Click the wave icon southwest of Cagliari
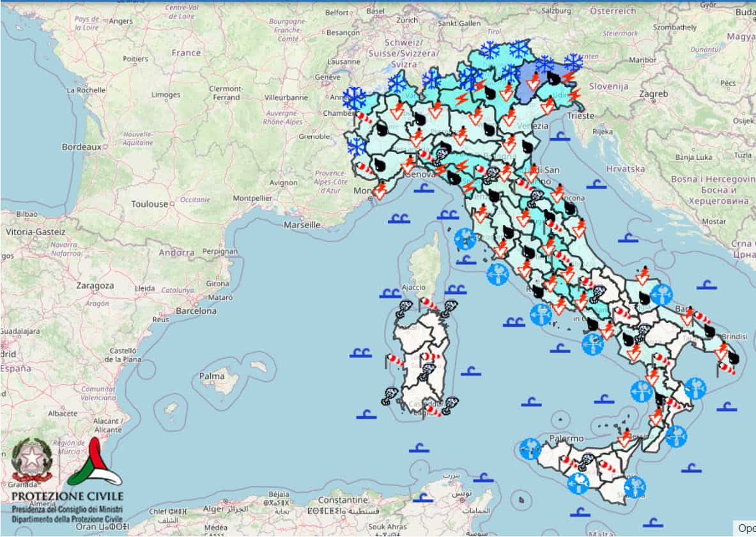Image resolution: width=756 pixels, height=537 pixels. pos(366,414)
